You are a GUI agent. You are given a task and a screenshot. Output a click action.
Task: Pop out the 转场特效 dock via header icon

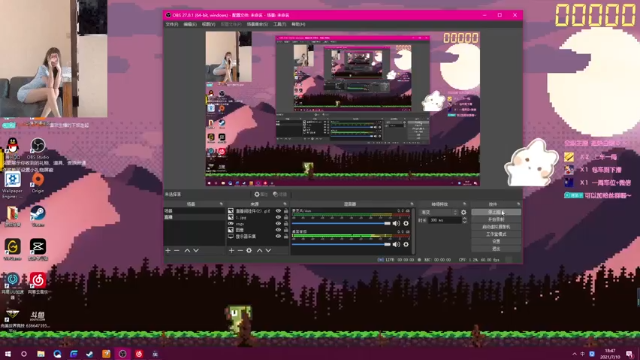[x=464, y=204]
